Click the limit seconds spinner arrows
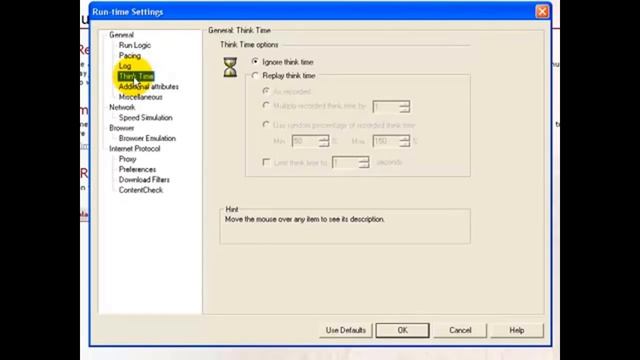The width and height of the screenshot is (640, 360). pyautogui.click(x=364, y=162)
